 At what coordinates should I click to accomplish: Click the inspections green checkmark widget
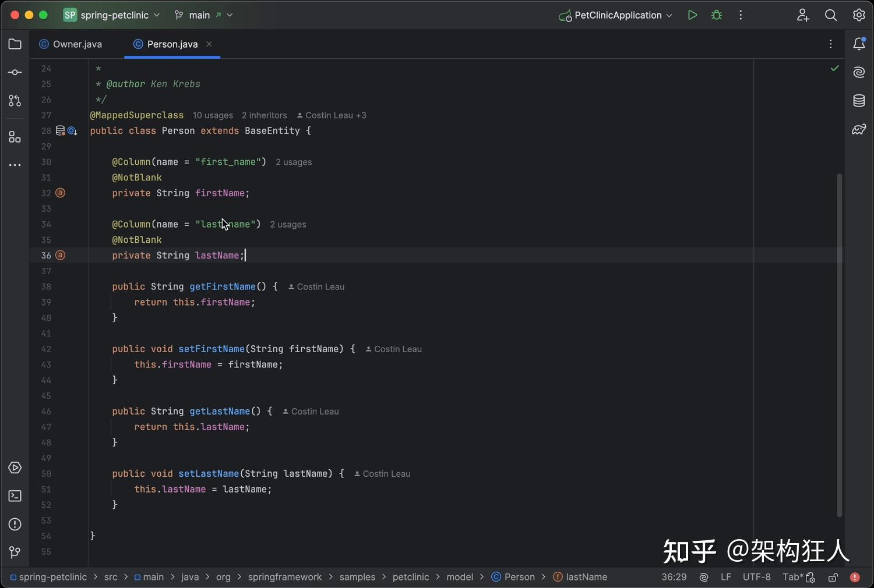(835, 69)
